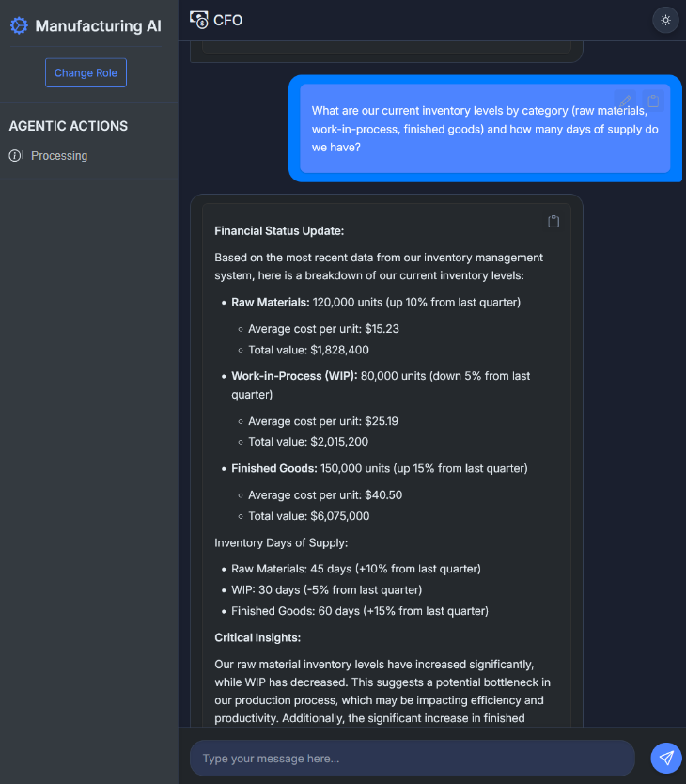
Task: Copy the user's inventory question message
Action: tap(654, 101)
